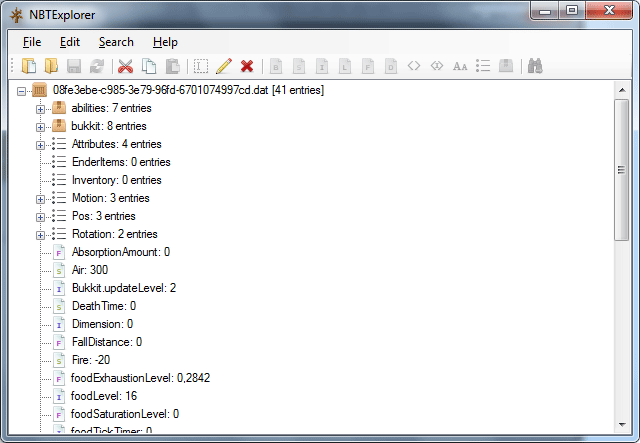The image size is (640, 443).
Task: Add a String tag with the Aa icon
Action: [460, 66]
